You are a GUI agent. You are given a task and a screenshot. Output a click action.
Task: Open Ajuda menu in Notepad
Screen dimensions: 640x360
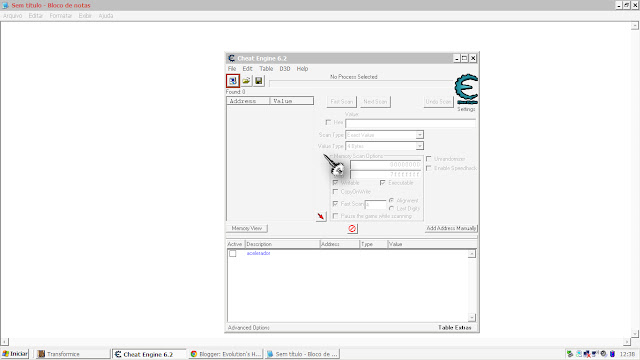pyautogui.click(x=106, y=16)
